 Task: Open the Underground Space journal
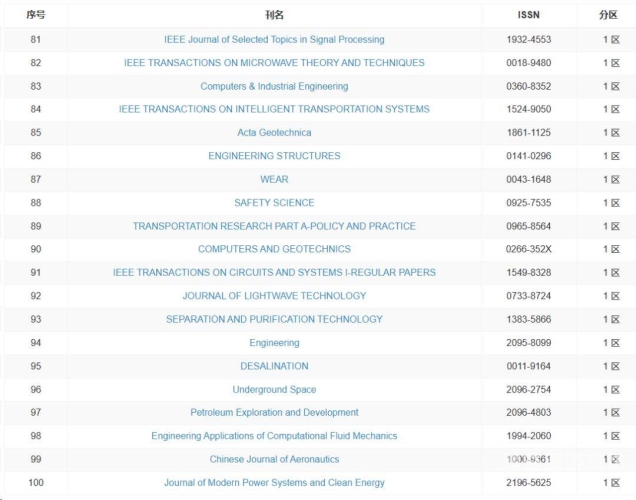point(274,389)
